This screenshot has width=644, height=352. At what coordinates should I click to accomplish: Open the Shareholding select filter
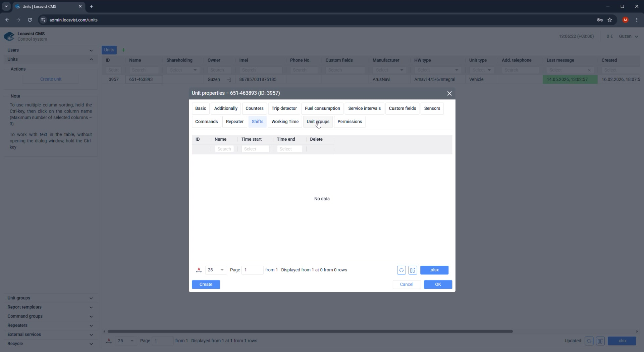tap(183, 70)
